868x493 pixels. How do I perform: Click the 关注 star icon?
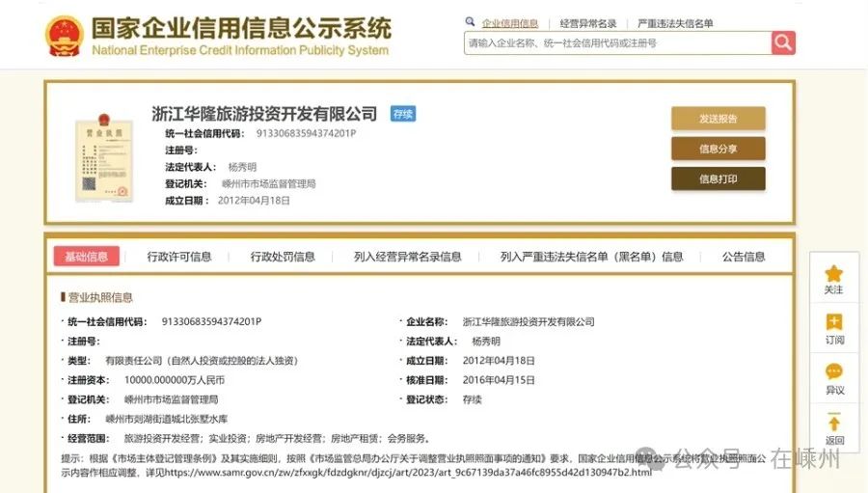click(834, 274)
